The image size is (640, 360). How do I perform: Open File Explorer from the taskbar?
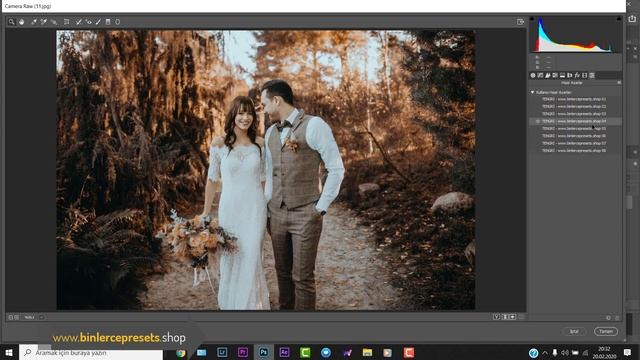(x=367, y=352)
